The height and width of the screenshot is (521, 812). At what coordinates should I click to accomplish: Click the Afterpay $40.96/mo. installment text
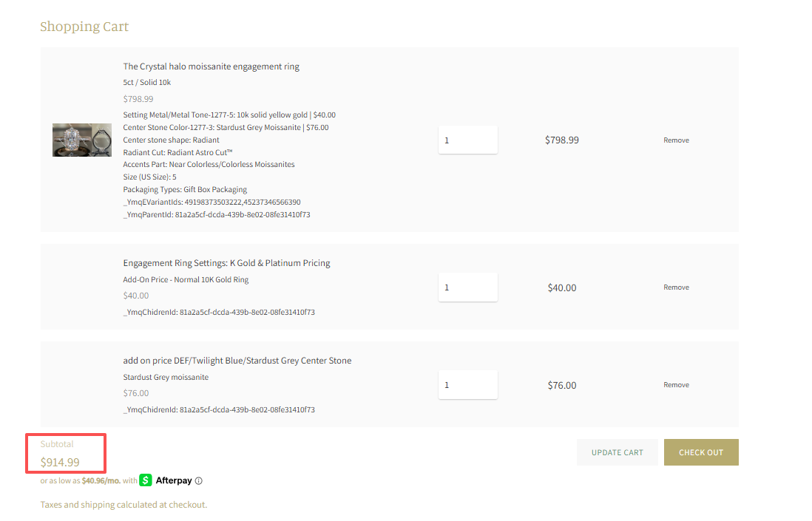coord(101,481)
